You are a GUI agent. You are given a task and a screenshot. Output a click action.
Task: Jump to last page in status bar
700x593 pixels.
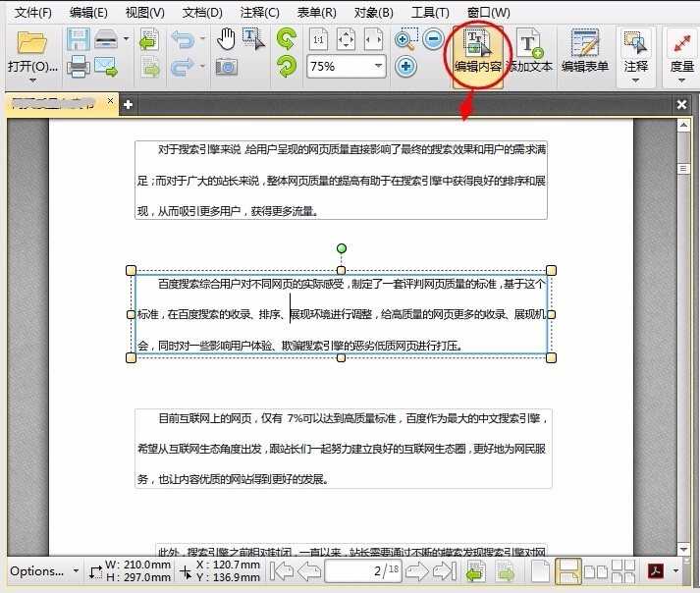point(445,571)
